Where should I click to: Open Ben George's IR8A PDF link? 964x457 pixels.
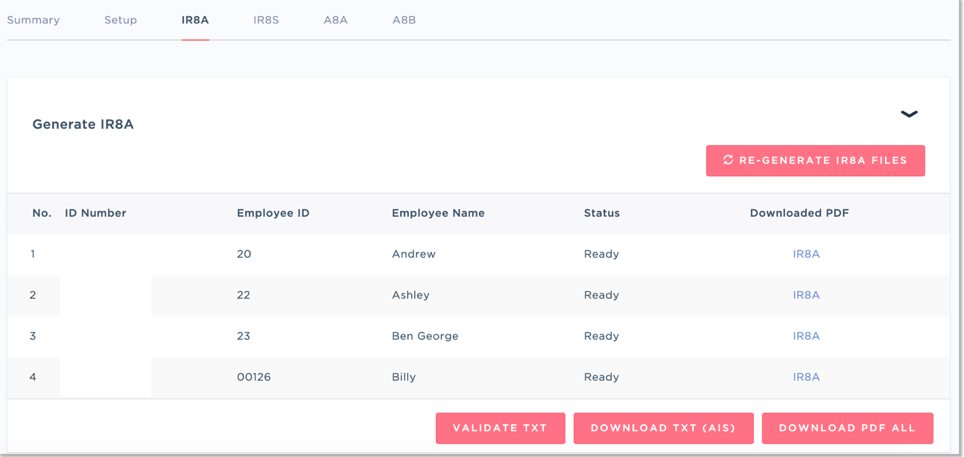(806, 336)
